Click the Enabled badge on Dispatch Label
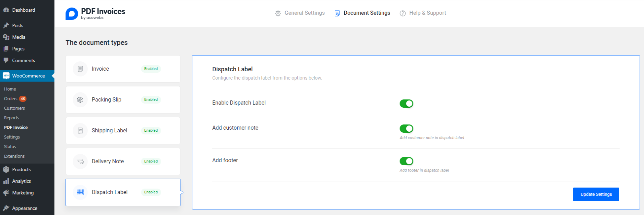The height and width of the screenshot is (215, 644). pos(151,192)
